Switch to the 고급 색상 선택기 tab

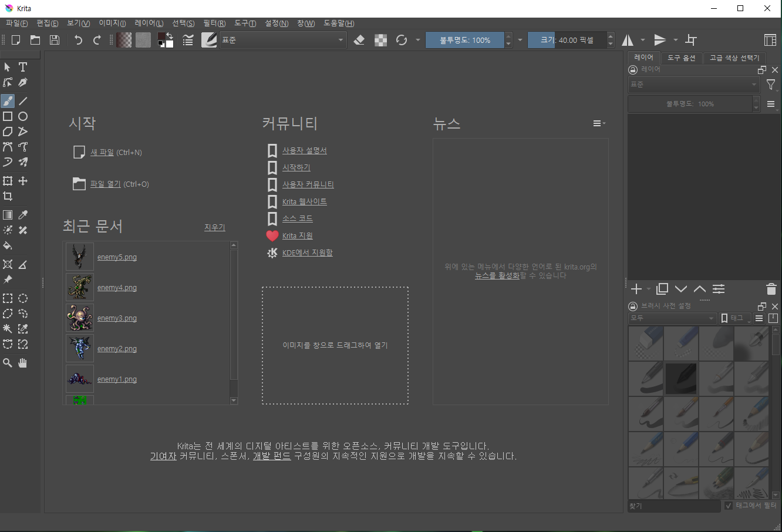[x=734, y=58]
